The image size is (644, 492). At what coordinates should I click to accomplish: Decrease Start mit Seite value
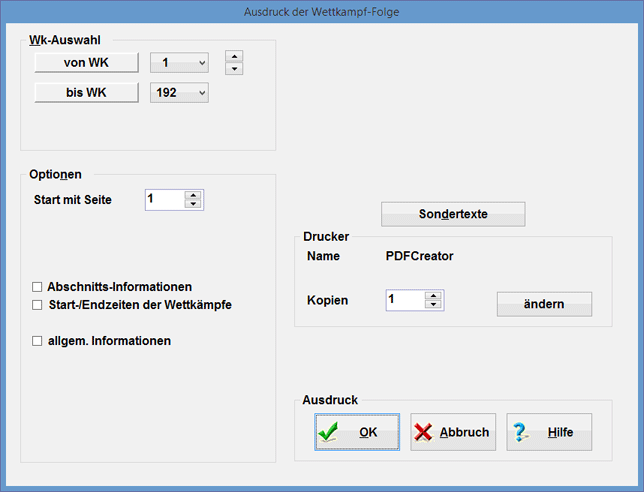[193, 204]
